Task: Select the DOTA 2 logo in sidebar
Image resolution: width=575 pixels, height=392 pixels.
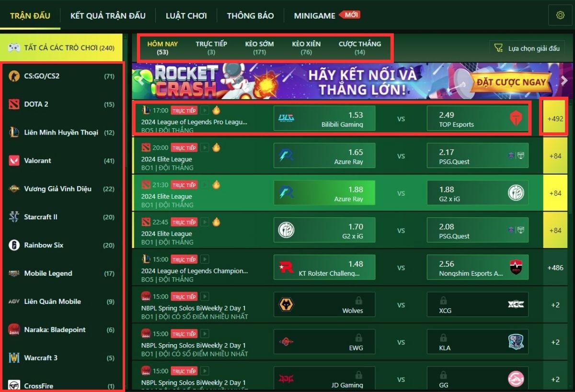Action: pyautogui.click(x=14, y=104)
